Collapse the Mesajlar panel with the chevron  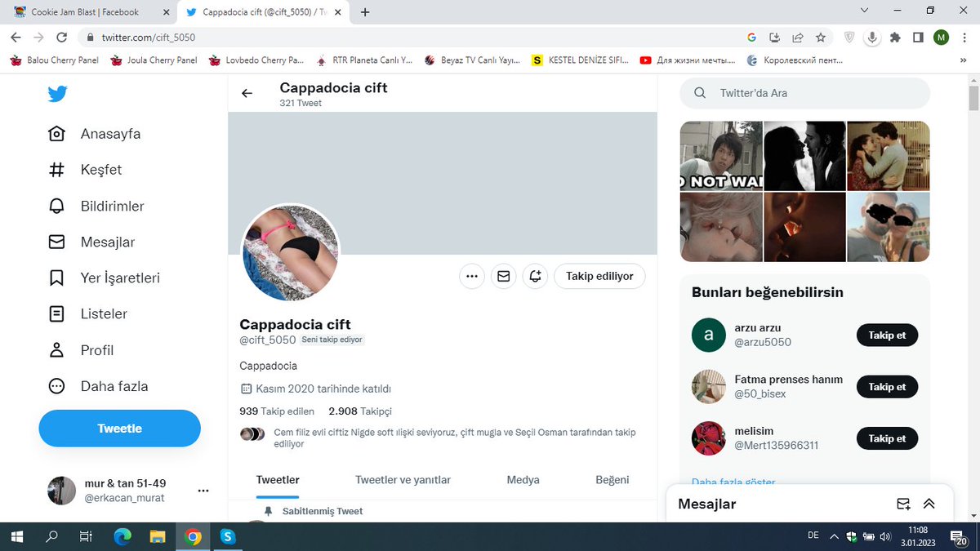point(929,504)
